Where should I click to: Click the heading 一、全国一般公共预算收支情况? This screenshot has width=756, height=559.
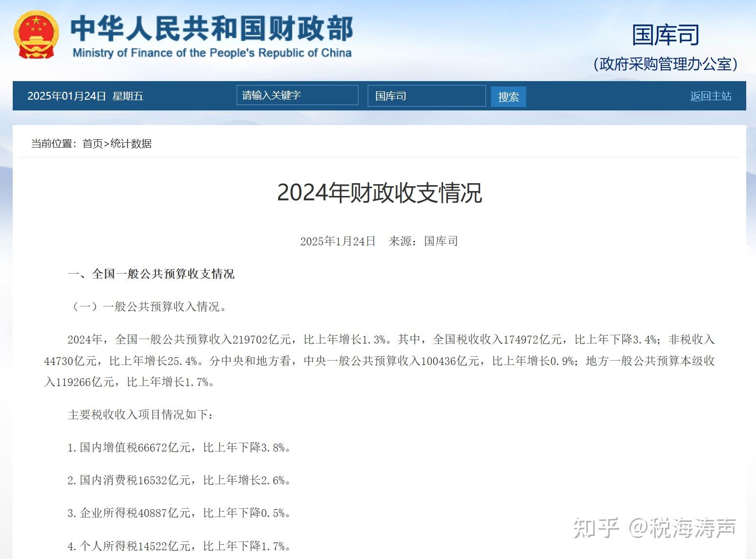tap(151, 274)
